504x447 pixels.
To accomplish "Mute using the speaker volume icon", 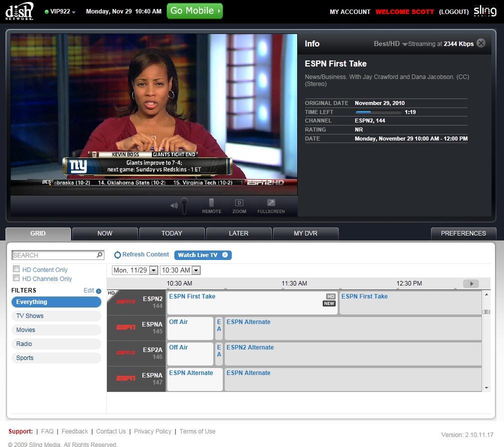I will (x=174, y=205).
